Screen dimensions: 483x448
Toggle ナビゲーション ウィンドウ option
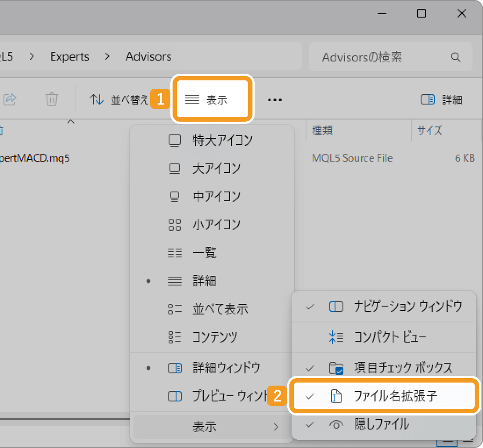pos(384,307)
